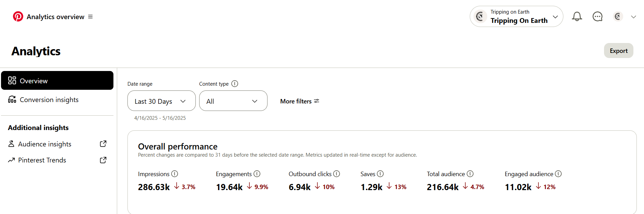Image resolution: width=644 pixels, height=214 pixels.
Task: Expand the Content type All dropdown
Action: [x=233, y=101]
